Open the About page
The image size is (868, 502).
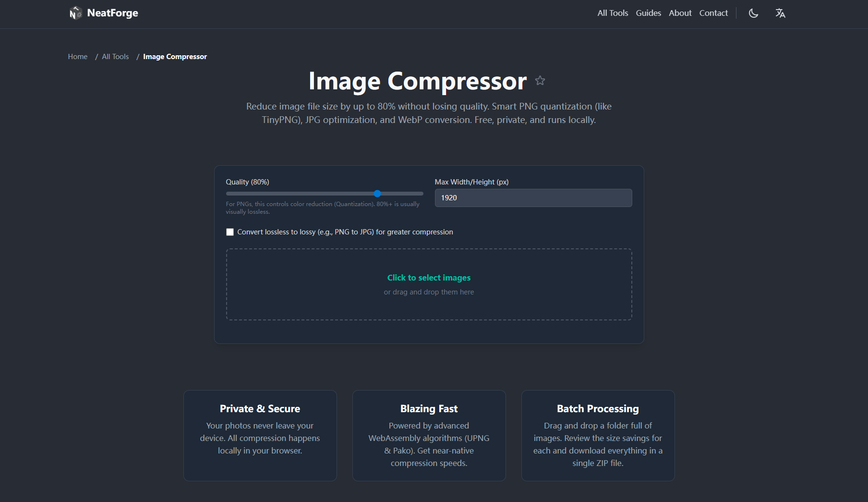click(x=680, y=13)
